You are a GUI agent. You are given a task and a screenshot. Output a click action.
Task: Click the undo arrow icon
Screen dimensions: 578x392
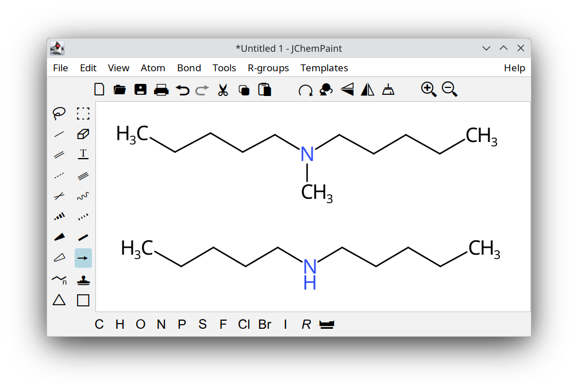pos(182,90)
